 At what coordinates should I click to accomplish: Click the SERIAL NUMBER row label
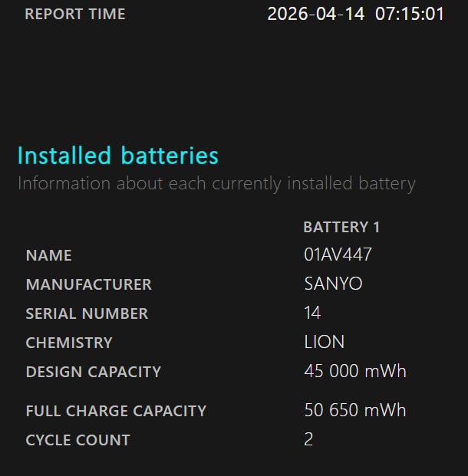pyautogui.click(x=87, y=314)
